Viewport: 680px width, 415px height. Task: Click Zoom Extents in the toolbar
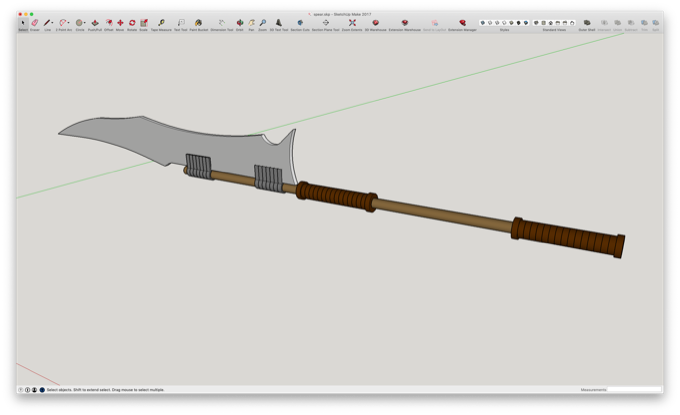pos(352,23)
